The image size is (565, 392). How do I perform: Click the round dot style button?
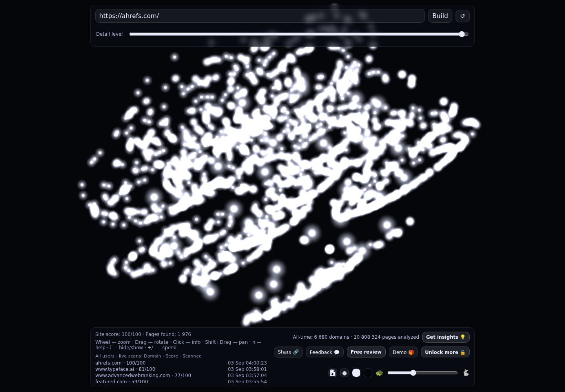pyautogui.click(x=344, y=373)
